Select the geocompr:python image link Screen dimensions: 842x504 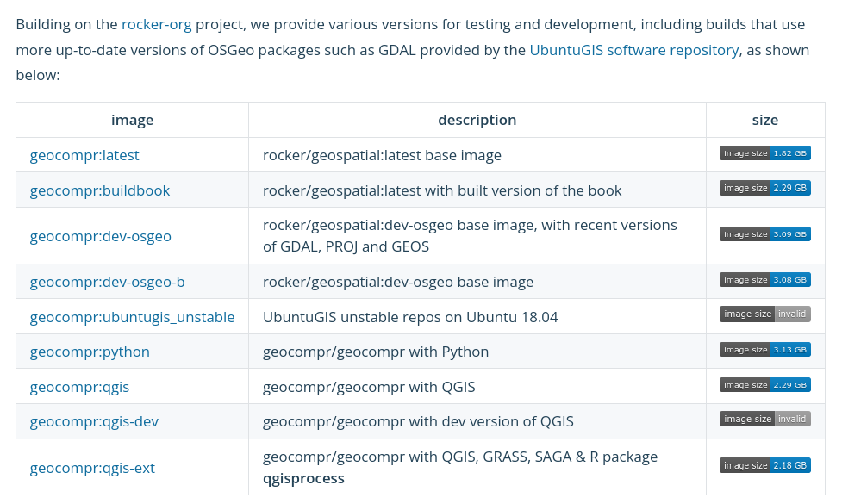click(90, 352)
